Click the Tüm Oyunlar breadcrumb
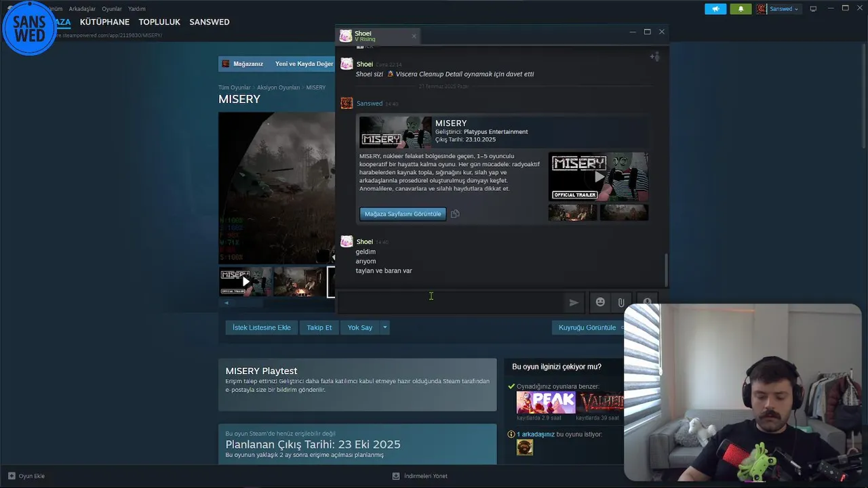 coord(235,87)
